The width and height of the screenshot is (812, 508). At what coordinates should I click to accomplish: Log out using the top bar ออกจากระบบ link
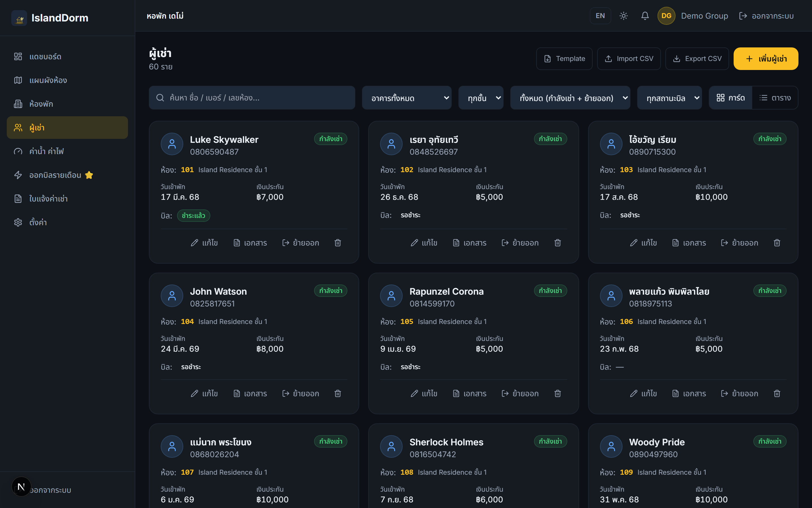(766, 16)
